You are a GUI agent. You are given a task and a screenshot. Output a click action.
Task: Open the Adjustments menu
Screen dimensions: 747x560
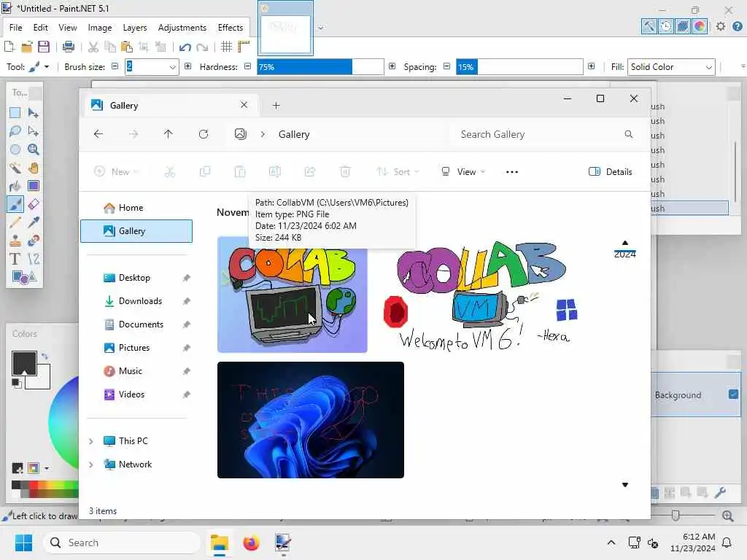point(182,28)
